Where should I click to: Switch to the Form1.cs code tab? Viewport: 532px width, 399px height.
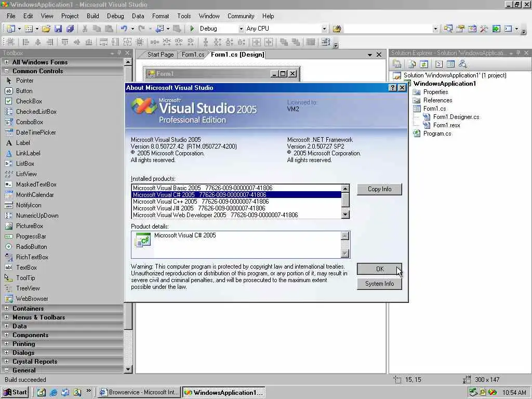193,55
